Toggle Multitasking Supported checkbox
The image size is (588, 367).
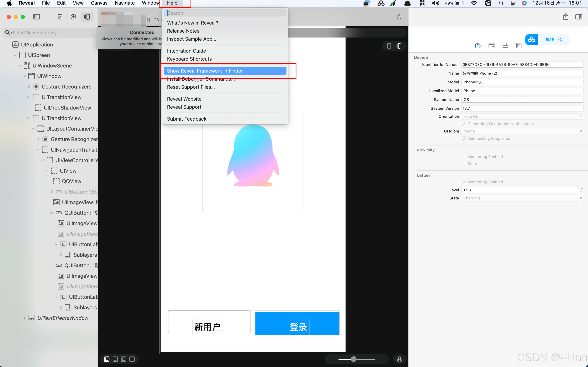point(464,139)
